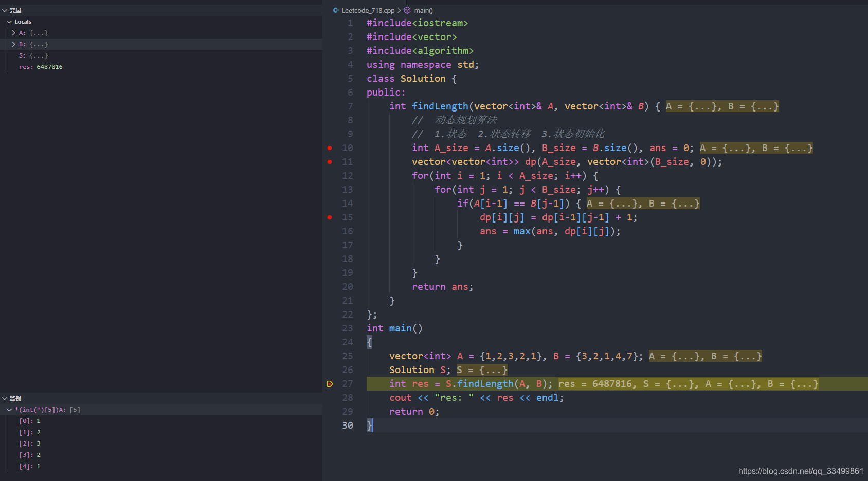Toggle off the red breakpoint on line 11
Screen dimensions: 868x481
330,161
